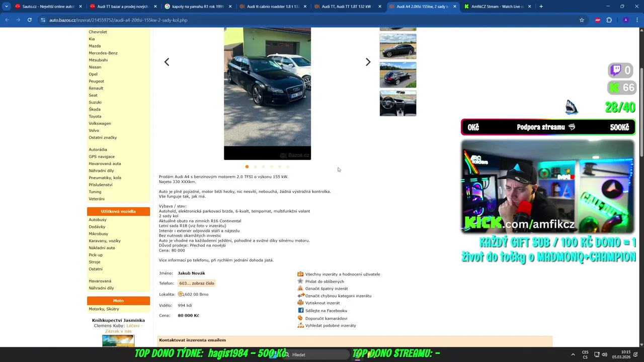Click the address bar URL
This screenshot has width=644, height=362.
pos(118,20)
